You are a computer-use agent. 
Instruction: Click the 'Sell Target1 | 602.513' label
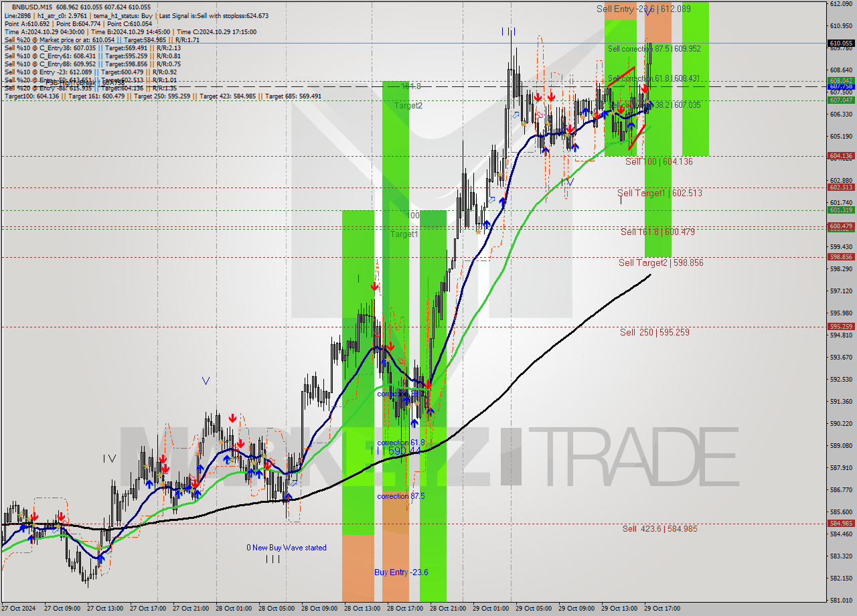659,193
